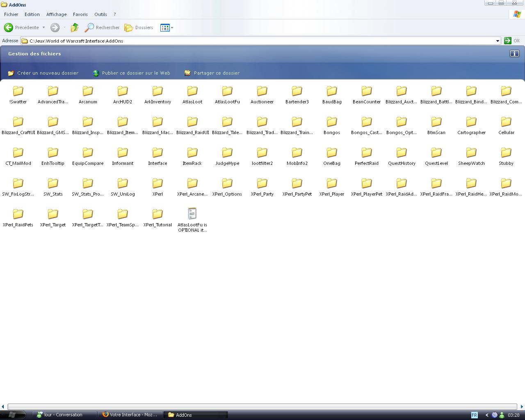Click the view mode icon in toolbar
525x420 pixels.
tap(165, 27)
